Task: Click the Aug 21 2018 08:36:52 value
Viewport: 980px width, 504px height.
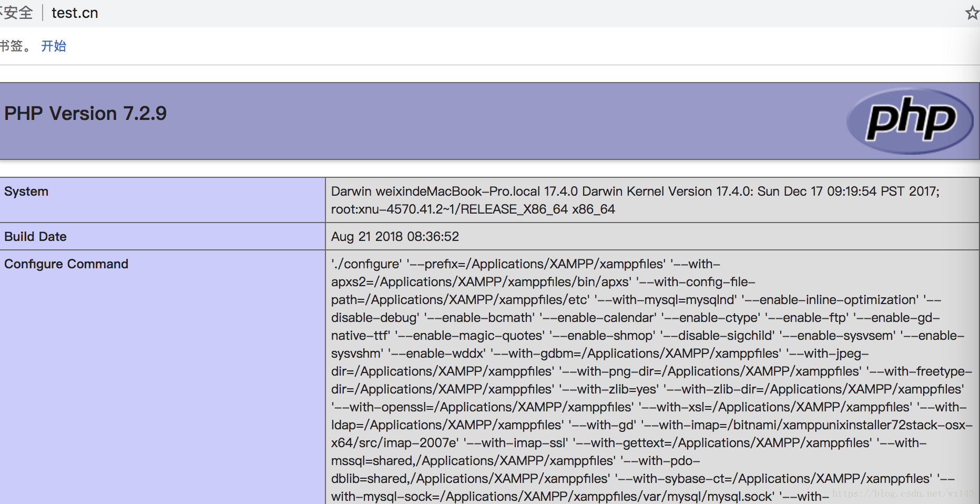Action: click(395, 237)
